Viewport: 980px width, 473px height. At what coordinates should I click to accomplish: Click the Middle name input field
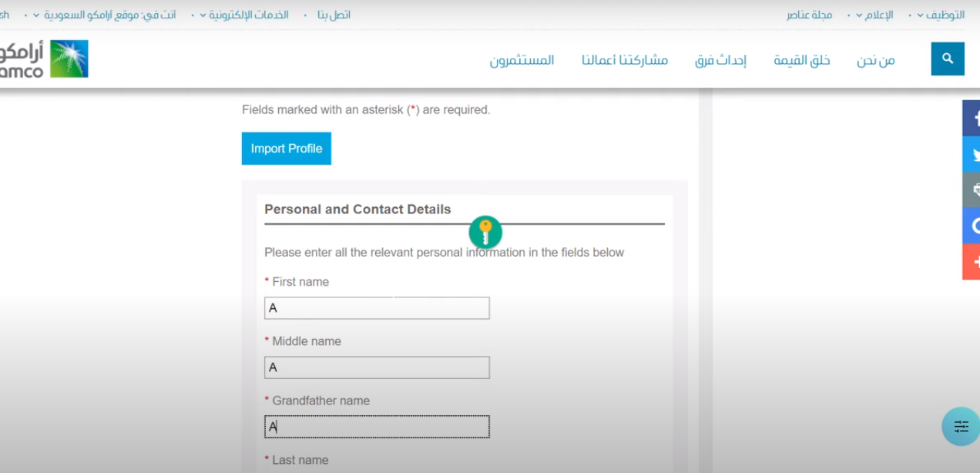click(377, 367)
